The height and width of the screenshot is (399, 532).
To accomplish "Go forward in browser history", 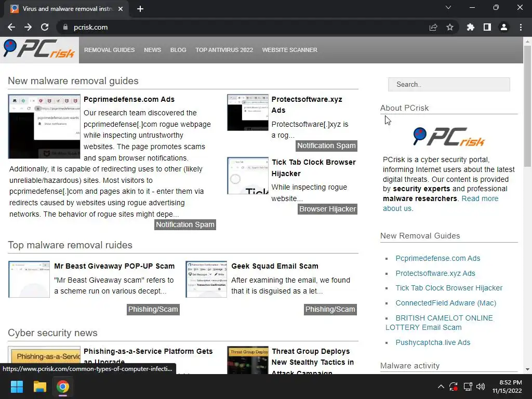I will click(28, 27).
